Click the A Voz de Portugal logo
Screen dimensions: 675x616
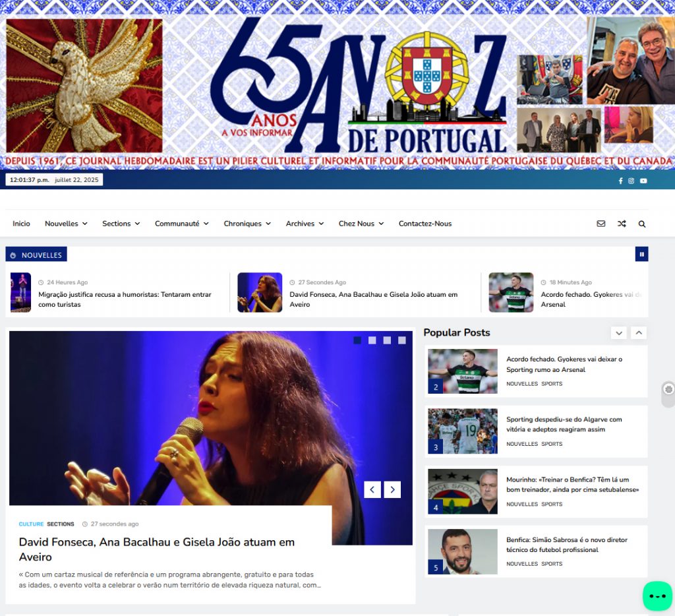coord(359,86)
